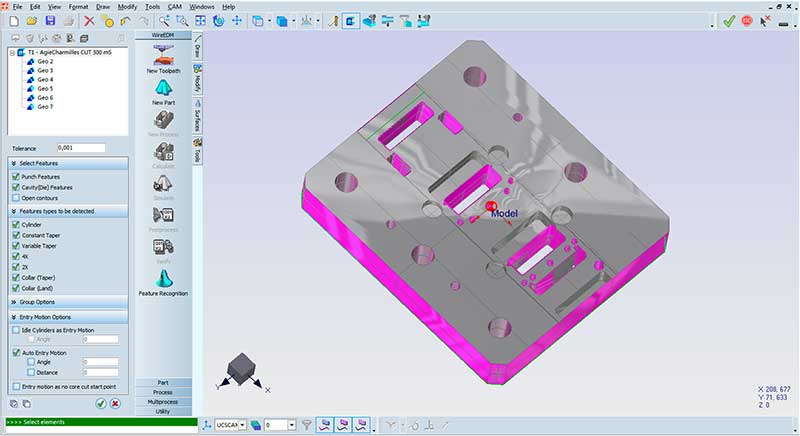Toggle the Idle Cylinders as Entry Motion checkbox
800x436 pixels.
pos(15,329)
